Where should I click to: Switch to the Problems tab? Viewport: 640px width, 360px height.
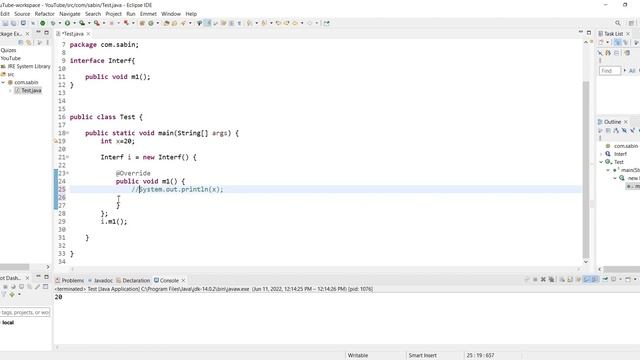coord(69,280)
